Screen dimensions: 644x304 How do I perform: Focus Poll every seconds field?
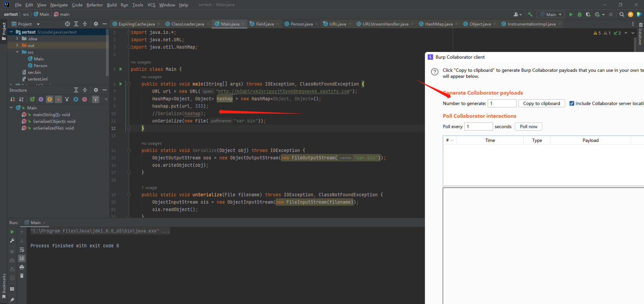pyautogui.click(x=478, y=126)
